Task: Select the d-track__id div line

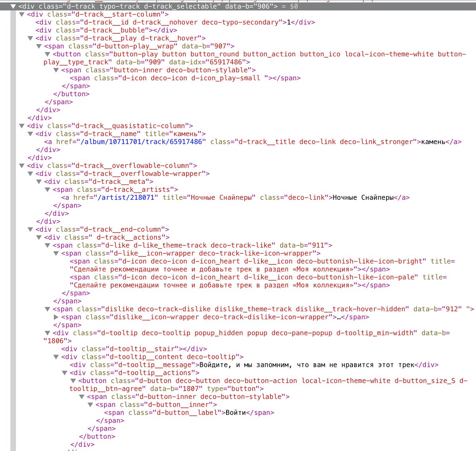Action: (175, 22)
